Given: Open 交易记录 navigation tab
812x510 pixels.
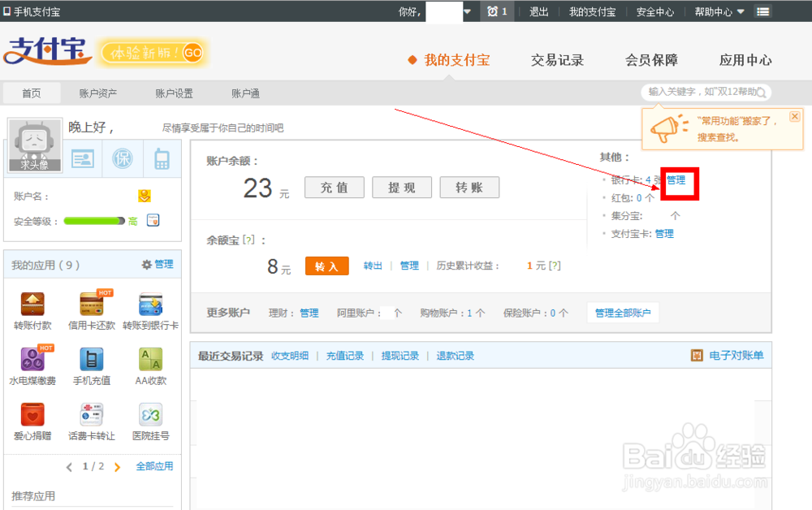Looking at the screenshot, I should coord(557,60).
